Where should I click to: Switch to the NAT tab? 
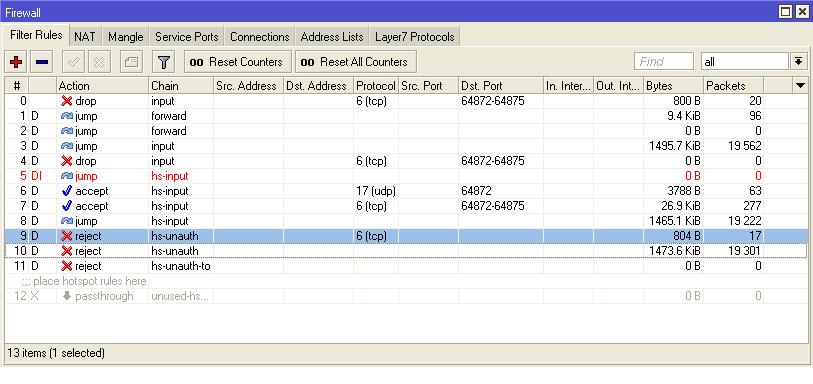[x=85, y=37]
